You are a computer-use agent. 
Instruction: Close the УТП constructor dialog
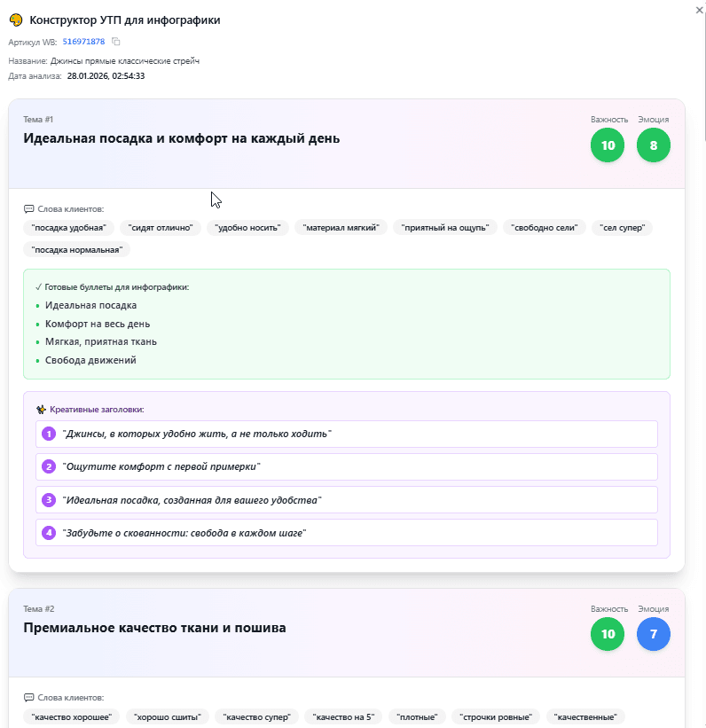tap(697, 9)
